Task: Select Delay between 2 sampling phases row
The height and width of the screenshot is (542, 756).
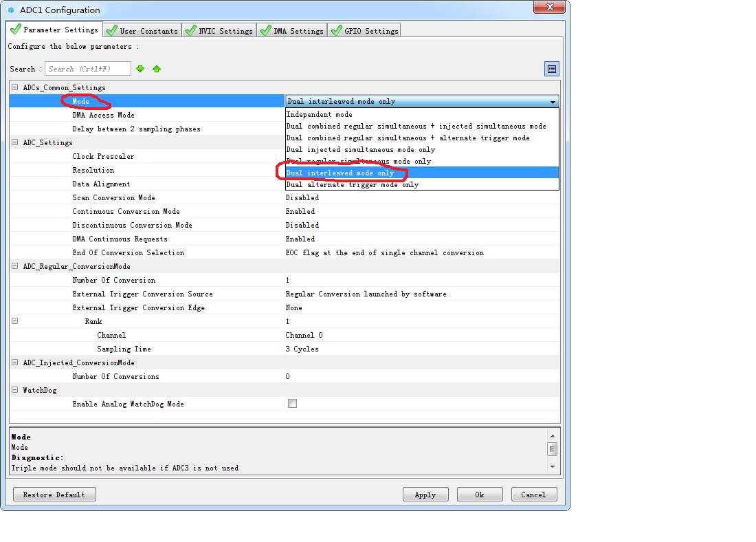Action: click(147, 129)
